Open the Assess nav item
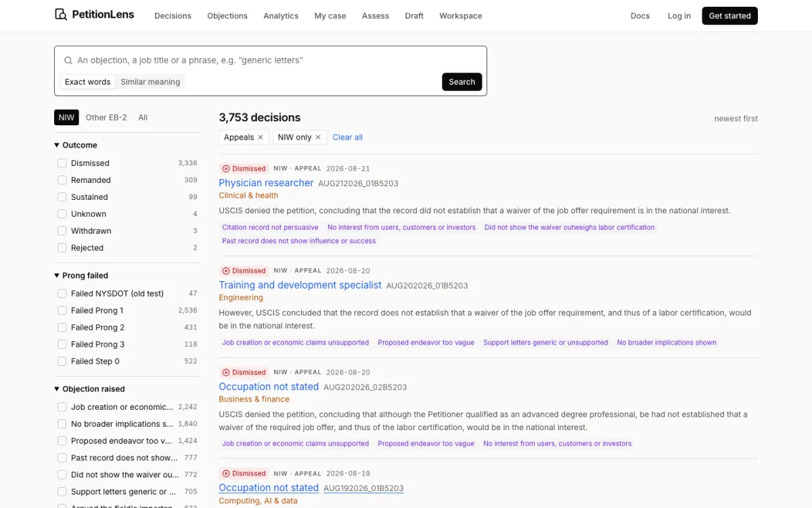Image resolution: width=812 pixels, height=508 pixels. [376, 16]
